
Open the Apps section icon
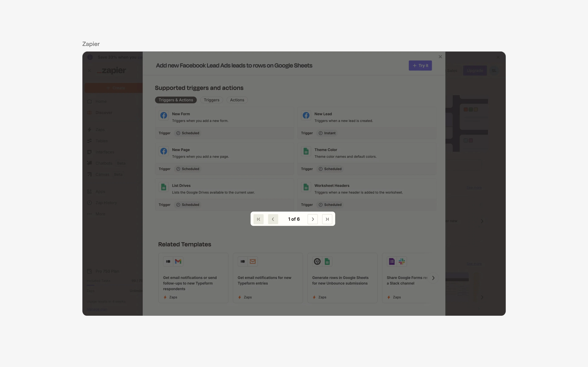click(89, 191)
